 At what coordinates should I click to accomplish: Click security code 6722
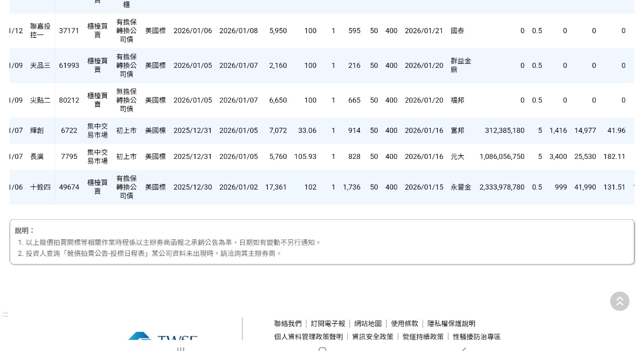point(69,130)
